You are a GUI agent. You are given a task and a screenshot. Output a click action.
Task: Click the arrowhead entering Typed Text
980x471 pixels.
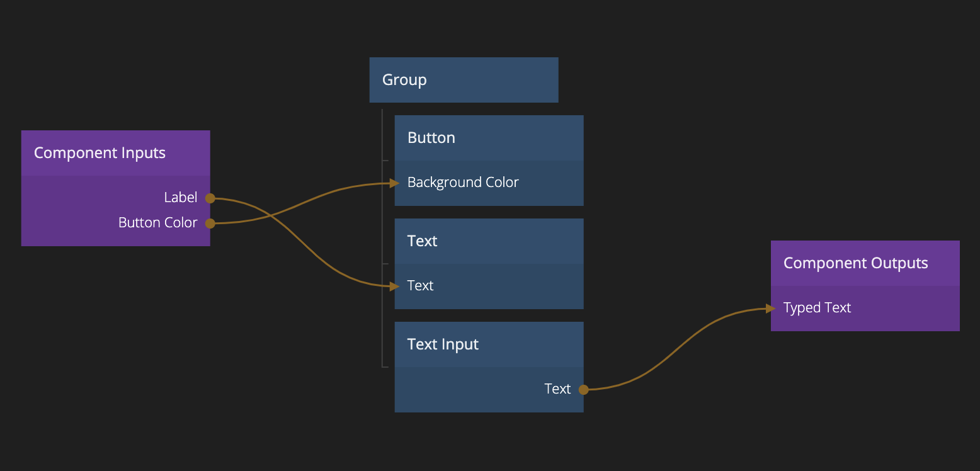pos(770,308)
